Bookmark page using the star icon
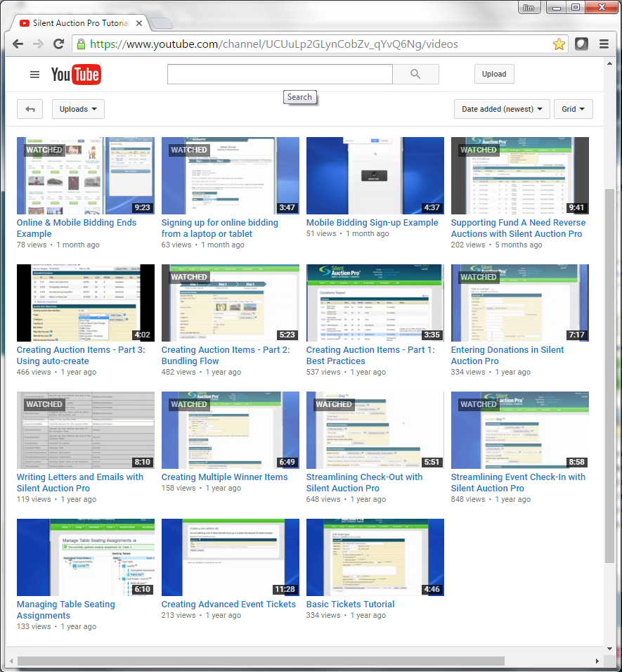This screenshot has width=622, height=672. [x=559, y=44]
